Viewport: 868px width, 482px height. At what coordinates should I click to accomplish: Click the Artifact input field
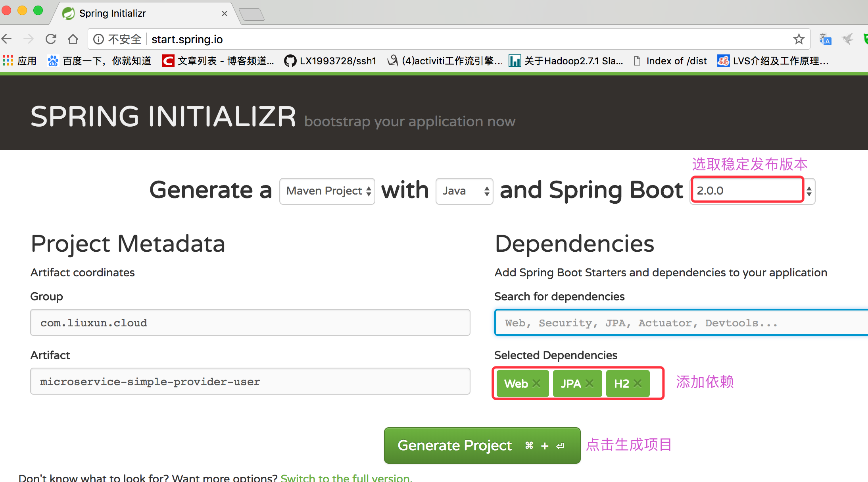250,381
